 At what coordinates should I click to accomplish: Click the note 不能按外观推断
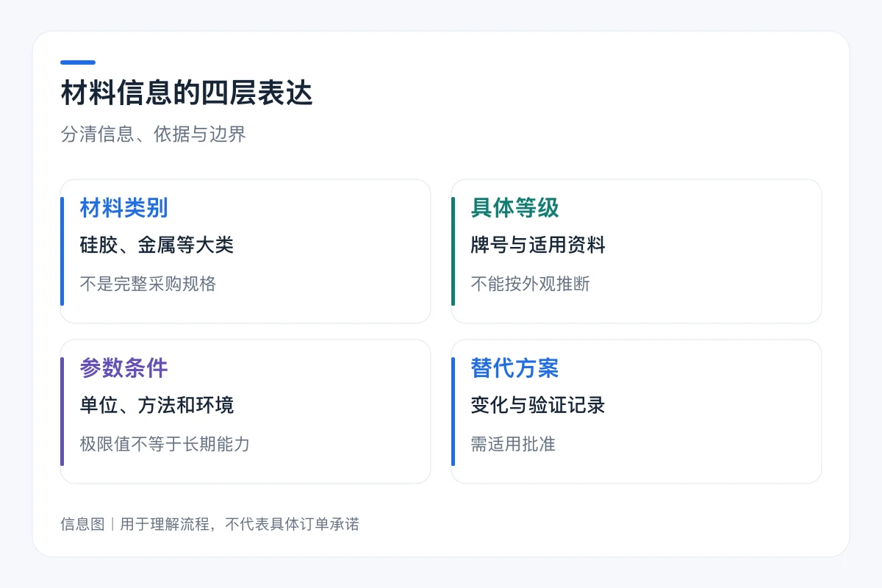tap(530, 284)
